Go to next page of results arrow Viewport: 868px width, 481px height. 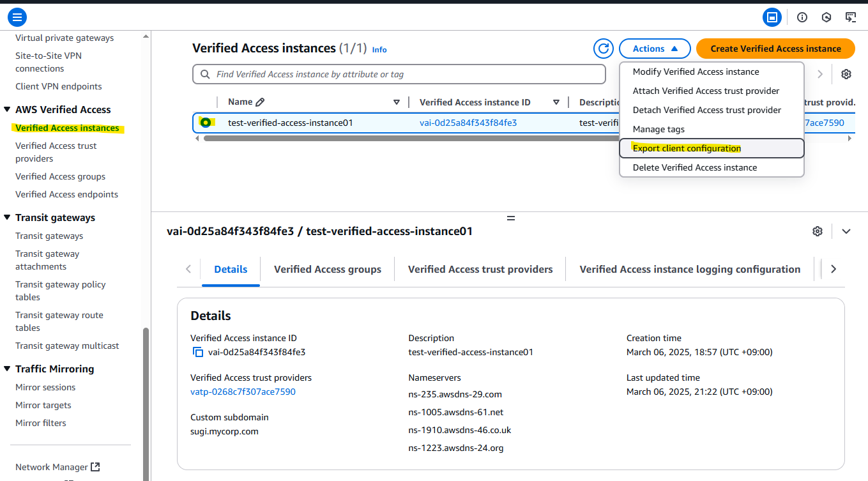point(820,74)
